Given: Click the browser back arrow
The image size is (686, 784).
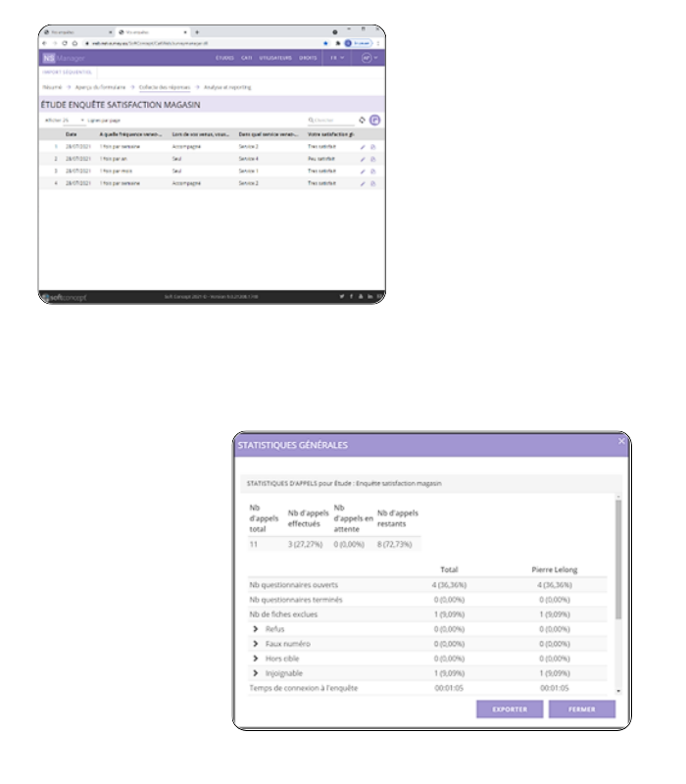Looking at the screenshot, I should coord(45,43).
